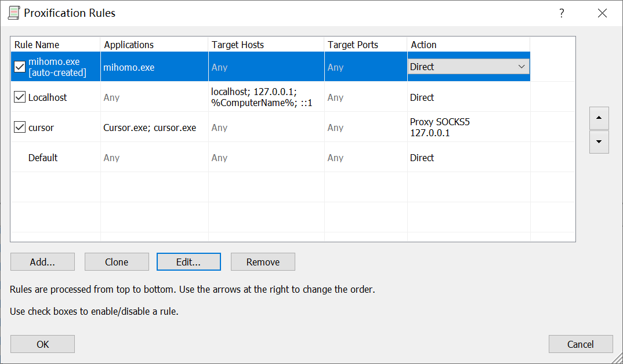
Task: Click the move rule up arrow
Action: coord(599,118)
